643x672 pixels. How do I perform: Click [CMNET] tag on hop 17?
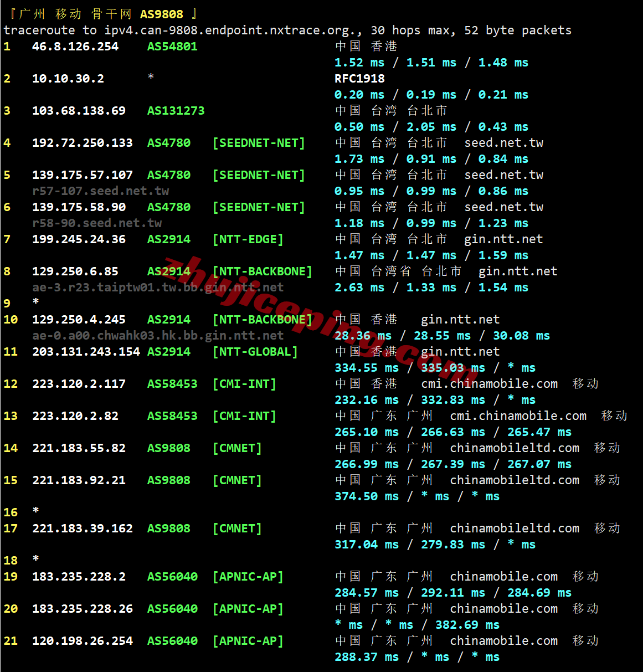(x=237, y=529)
